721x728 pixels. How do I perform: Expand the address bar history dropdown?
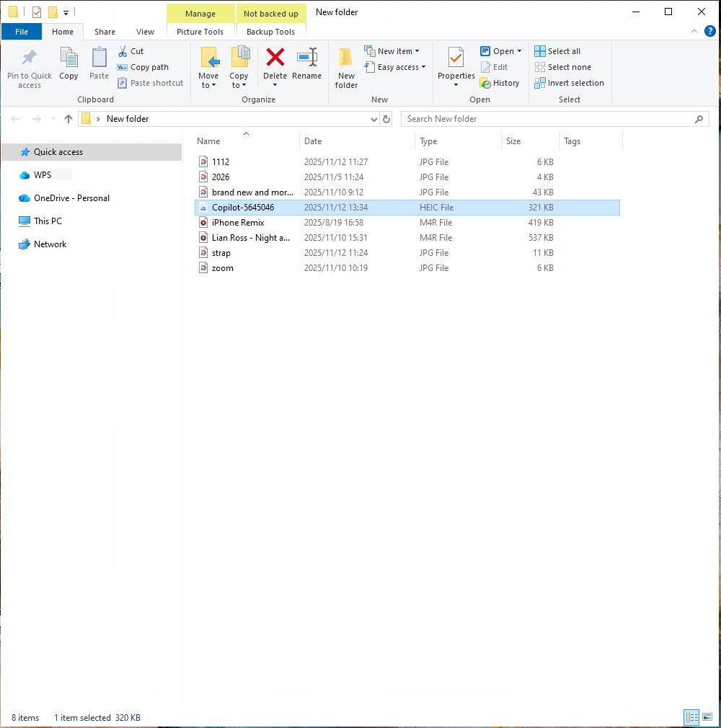(x=373, y=119)
